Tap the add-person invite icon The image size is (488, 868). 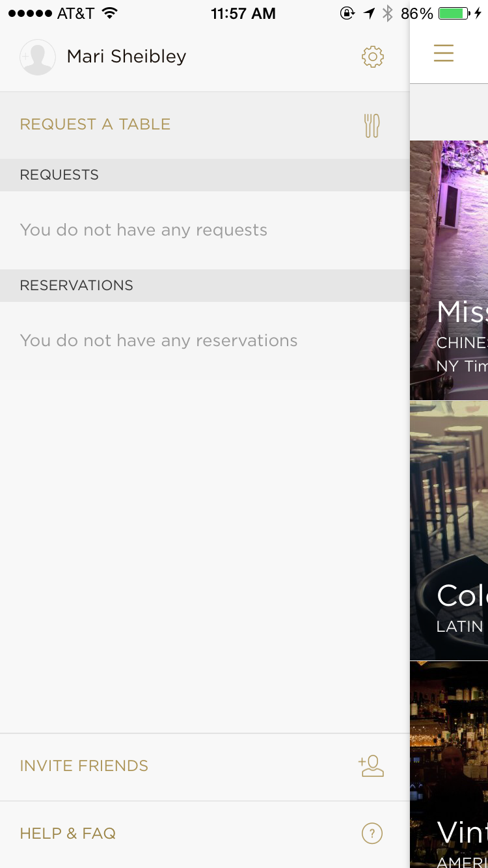(371, 766)
